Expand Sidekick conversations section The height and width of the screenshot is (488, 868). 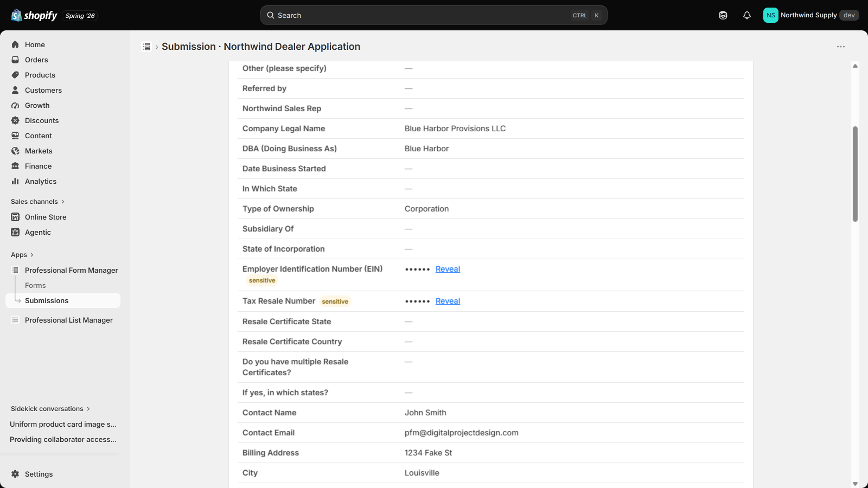[50, 409]
